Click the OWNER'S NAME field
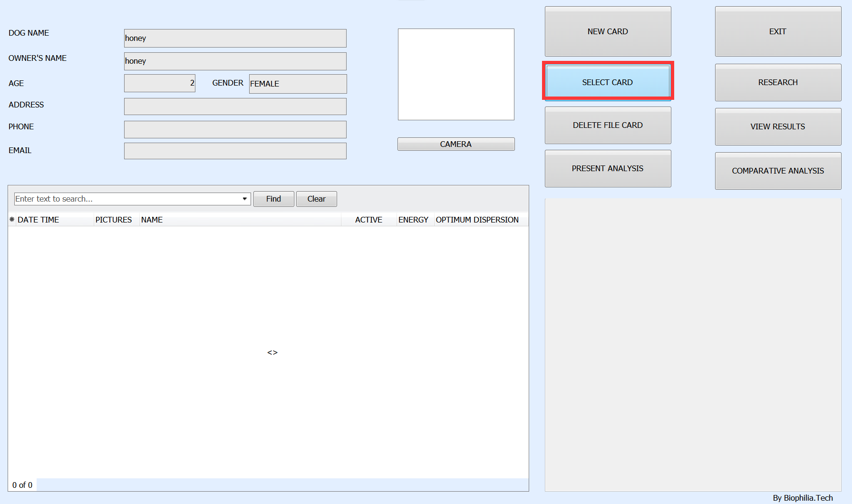 pyautogui.click(x=235, y=61)
